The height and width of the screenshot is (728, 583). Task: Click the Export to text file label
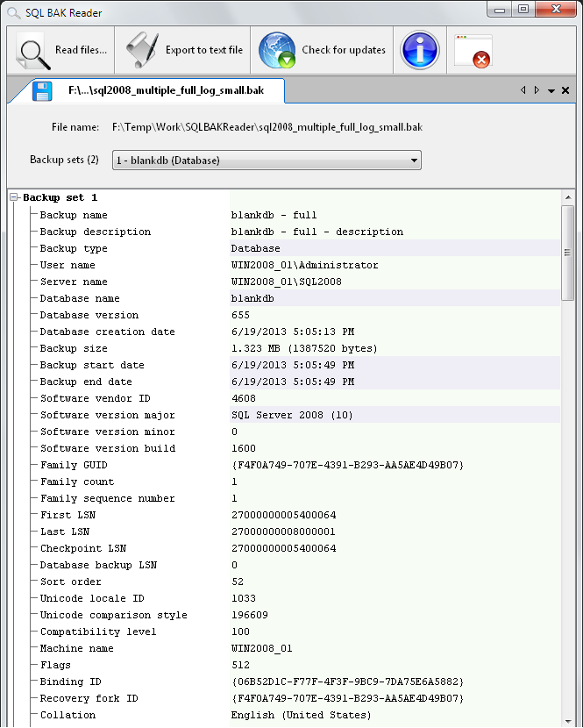(204, 50)
